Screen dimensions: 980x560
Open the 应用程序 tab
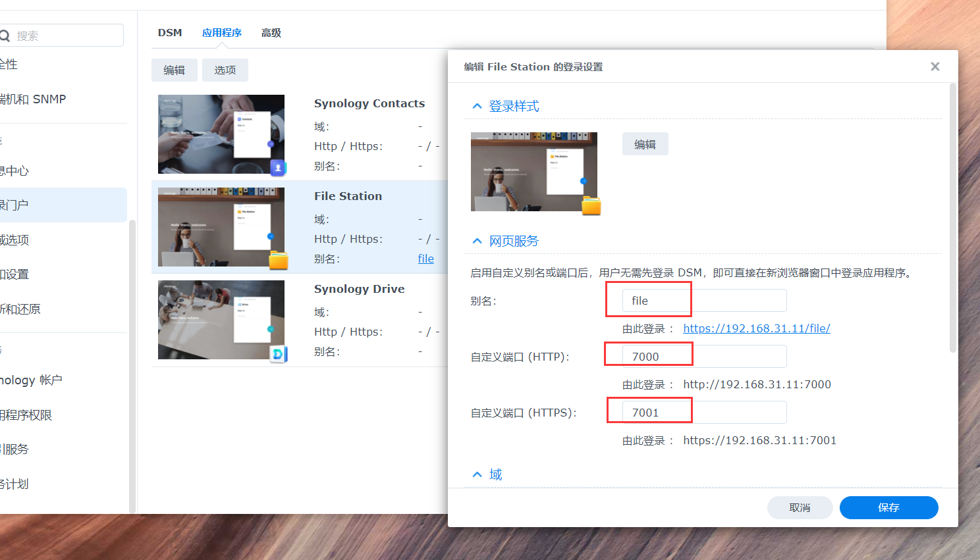coord(222,33)
